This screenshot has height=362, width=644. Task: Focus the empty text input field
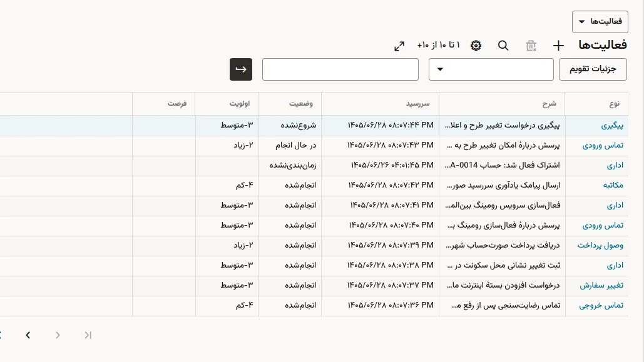(340, 69)
